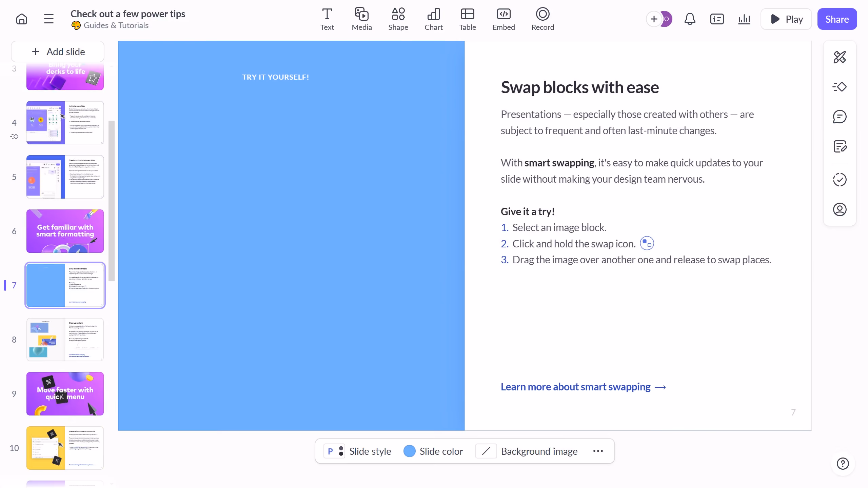The height and width of the screenshot is (488, 868).
Task: Select slide 5 thumbnail
Action: tap(65, 177)
